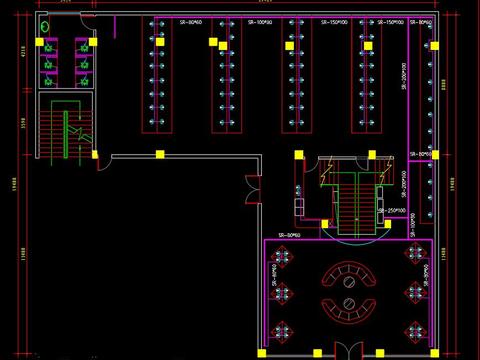Select the main entrance double door at bottom
The width and height of the screenshot is (480, 360).
tap(349, 350)
